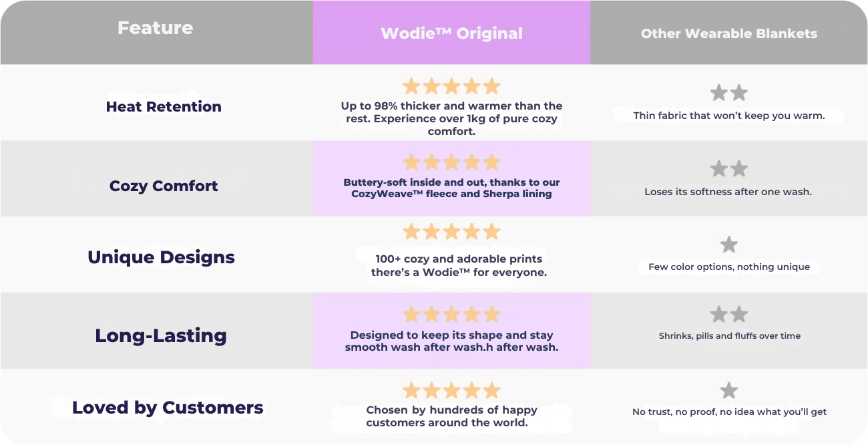Screen dimensions: 868x445
Task: Click the five gold stars for Unique Designs
Action: point(451,232)
